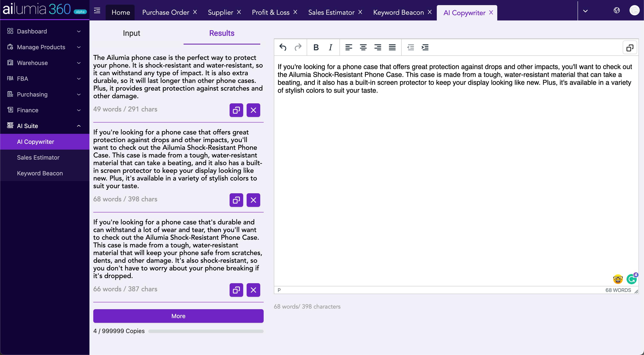Click the copies usage progress bar
644x355 pixels.
point(206,331)
